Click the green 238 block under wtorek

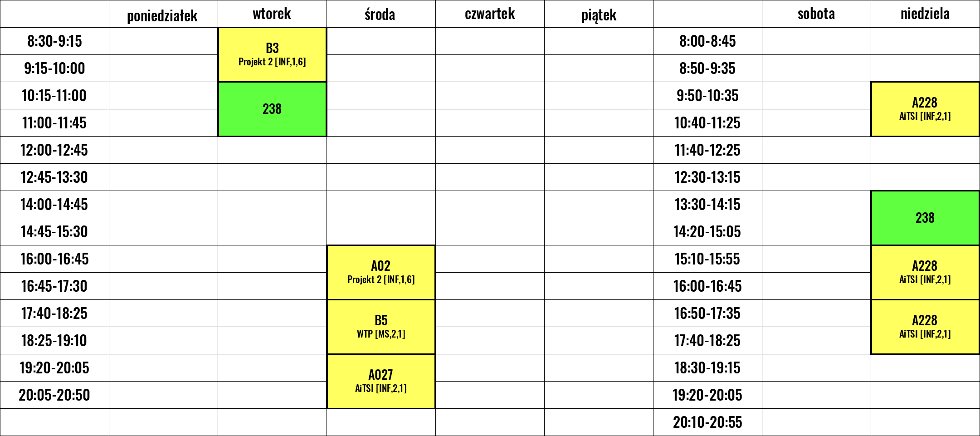(272, 109)
